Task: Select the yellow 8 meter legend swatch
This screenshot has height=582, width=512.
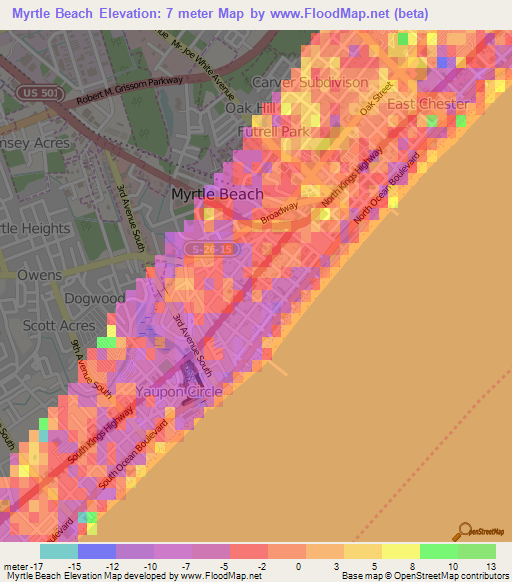Action: coord(401,552)
